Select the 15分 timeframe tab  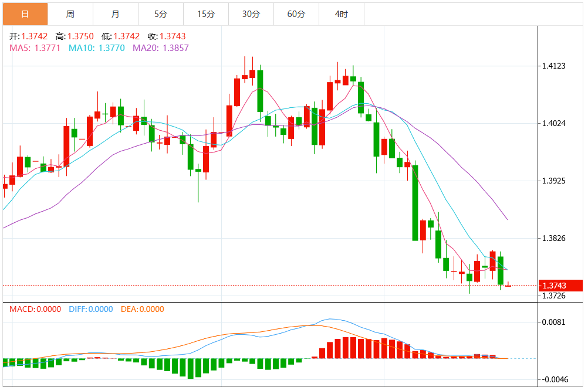(205, 14)
